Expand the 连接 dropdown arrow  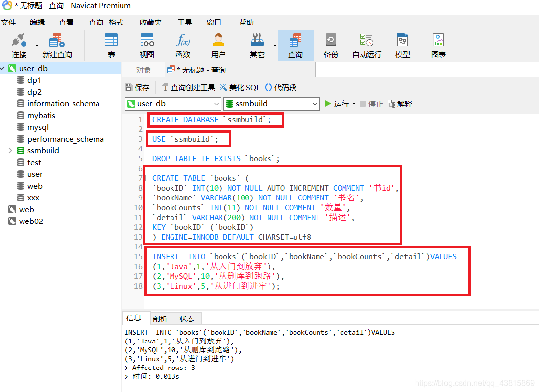[x=37, y=46]
